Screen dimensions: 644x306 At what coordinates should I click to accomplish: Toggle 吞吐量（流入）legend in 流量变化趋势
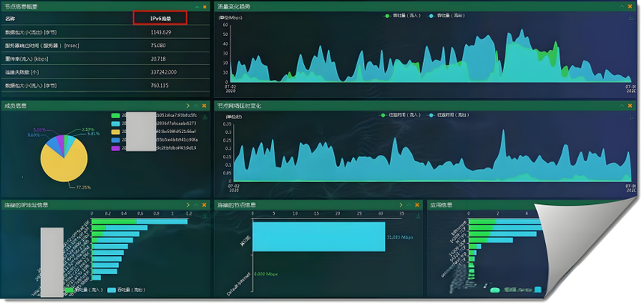tap(402, 16)
